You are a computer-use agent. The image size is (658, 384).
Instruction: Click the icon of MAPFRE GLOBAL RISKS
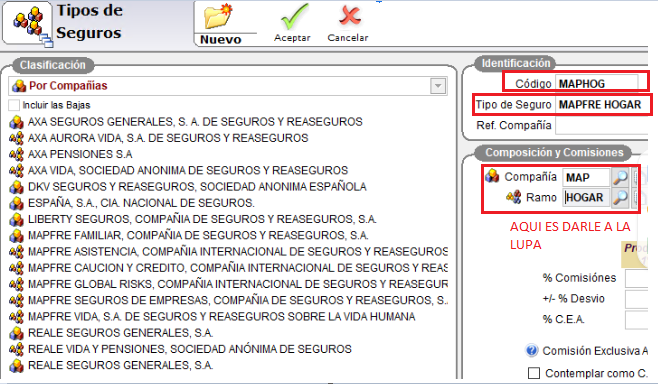coord(16,285)
